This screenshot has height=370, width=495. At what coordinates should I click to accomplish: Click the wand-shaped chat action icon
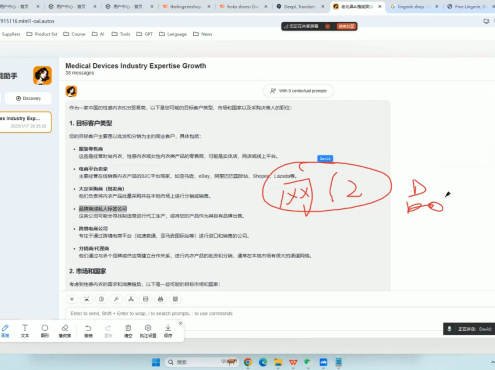coord(116,299)
